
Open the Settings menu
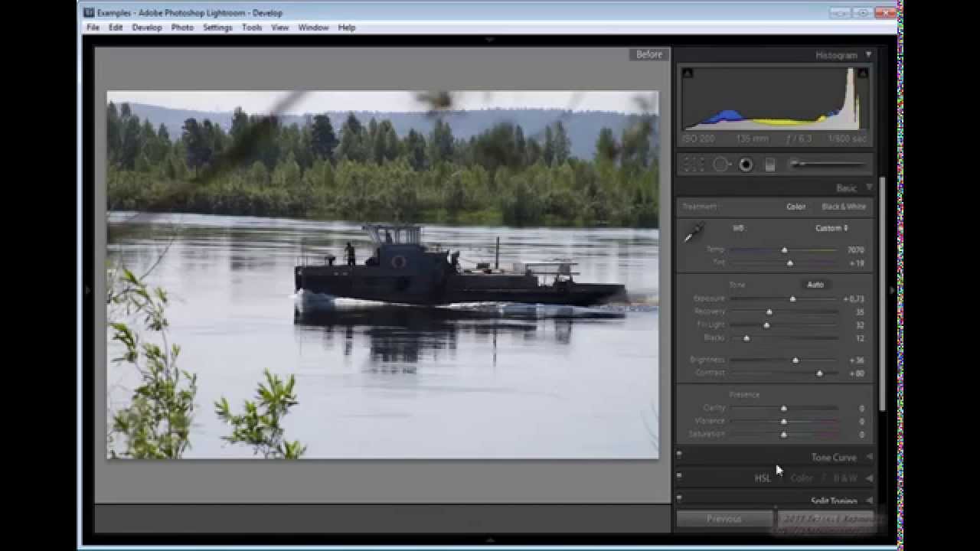[x=217, y=28]
